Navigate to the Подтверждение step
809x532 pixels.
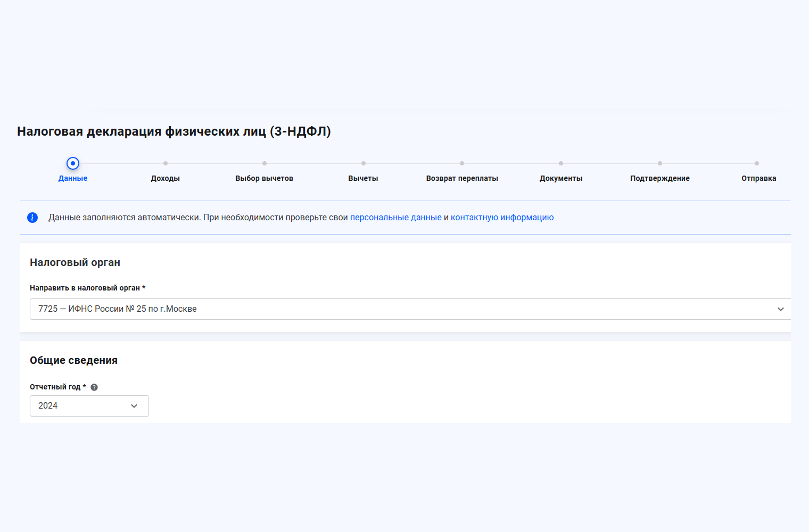pyautogui.click(x=659, y=178)
